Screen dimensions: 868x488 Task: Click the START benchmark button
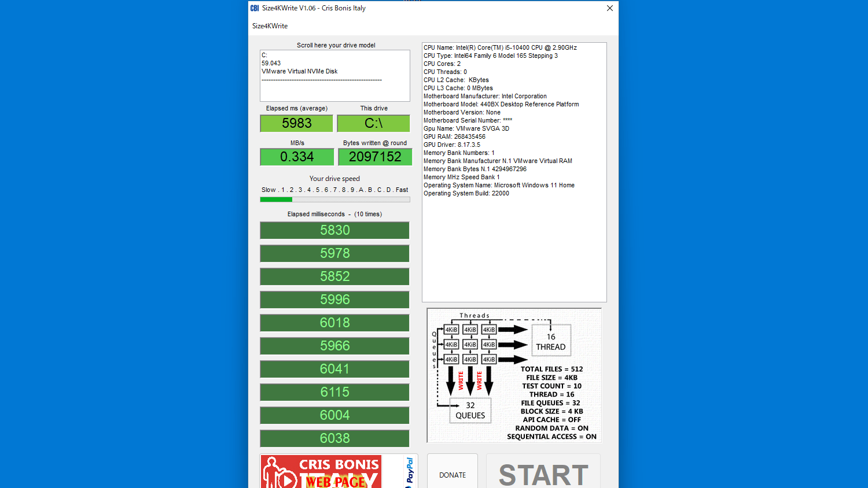pos(543,471)
